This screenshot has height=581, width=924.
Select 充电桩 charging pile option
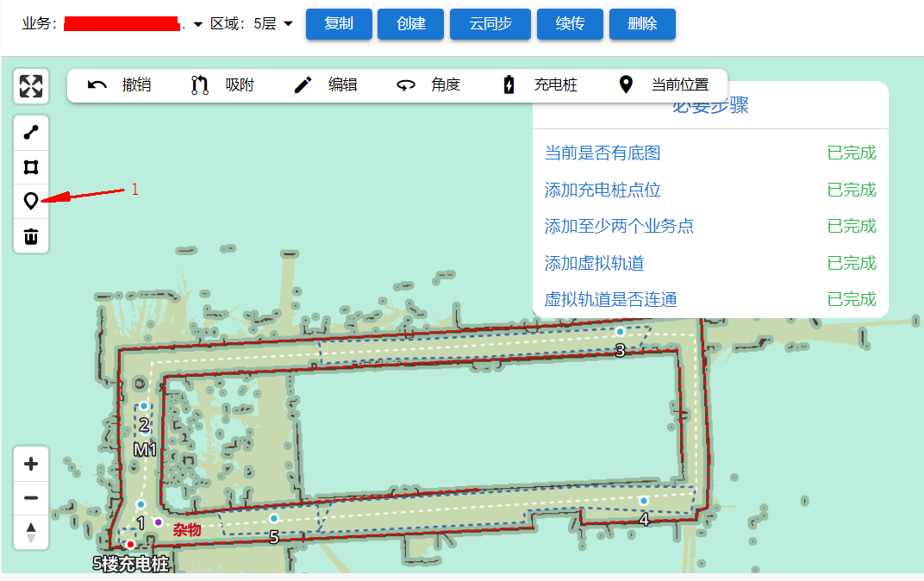(x=540, y=84)
